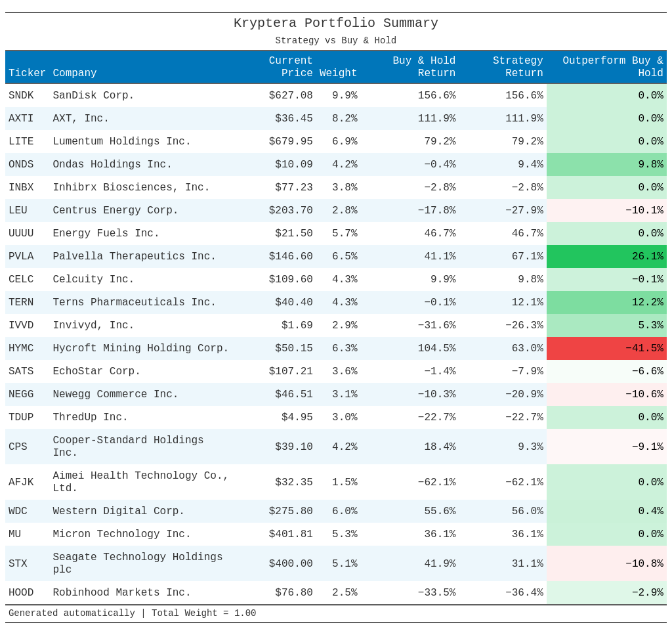Click Lumentum Holdings Inc. company name
The width and height of the screenshot is (672, 635).
121,141
